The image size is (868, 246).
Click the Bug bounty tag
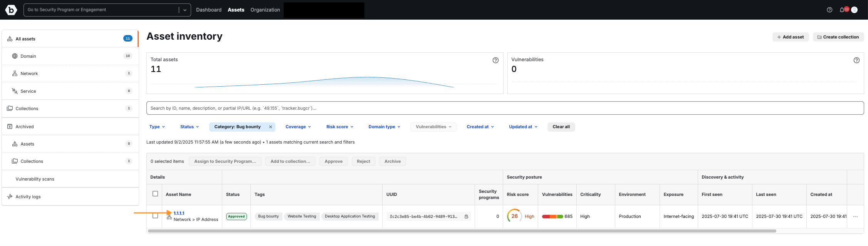[268, 216]
